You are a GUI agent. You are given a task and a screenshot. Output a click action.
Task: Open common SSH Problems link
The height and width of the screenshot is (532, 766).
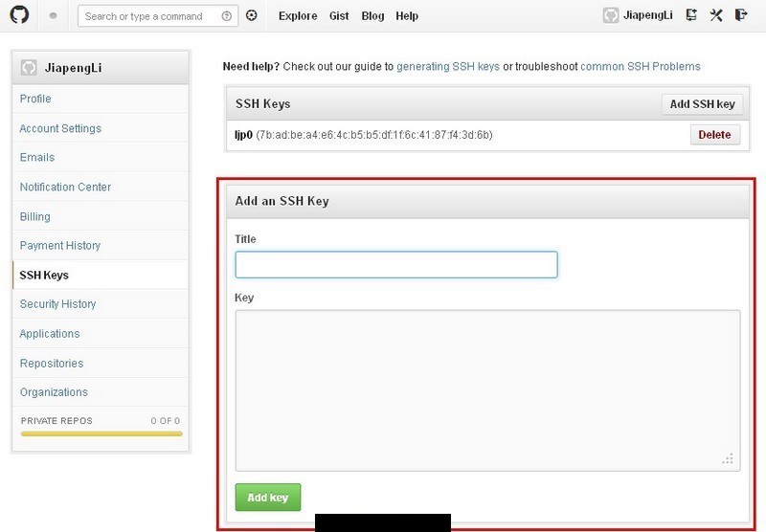[x=640, y=66]
